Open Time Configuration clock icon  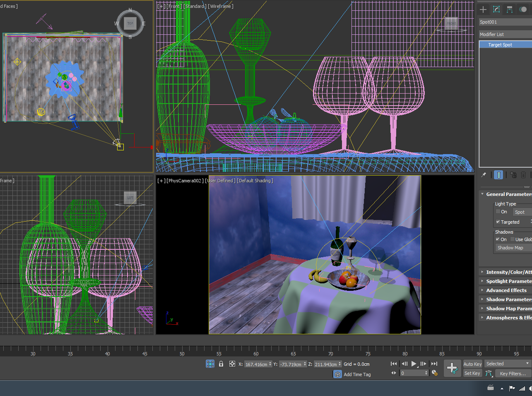coord(434,373)
